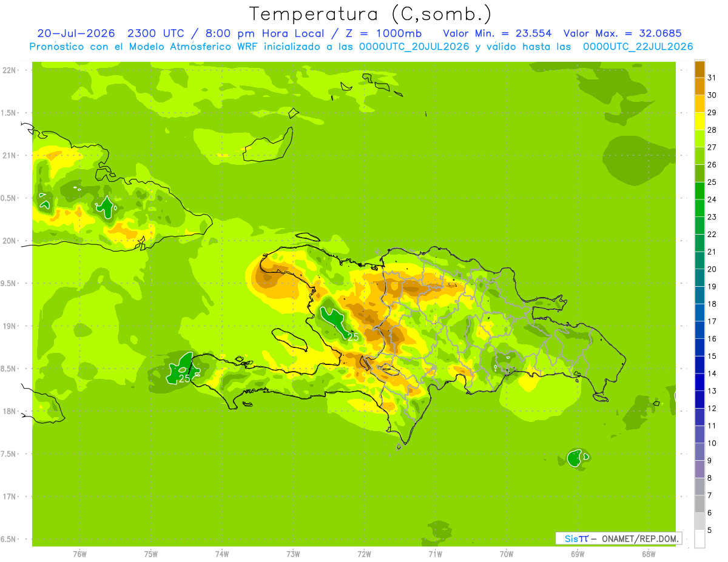Click "0000UTC_22JUL2026" valid-until time text
728x562 pixels.
coord(638,47)
